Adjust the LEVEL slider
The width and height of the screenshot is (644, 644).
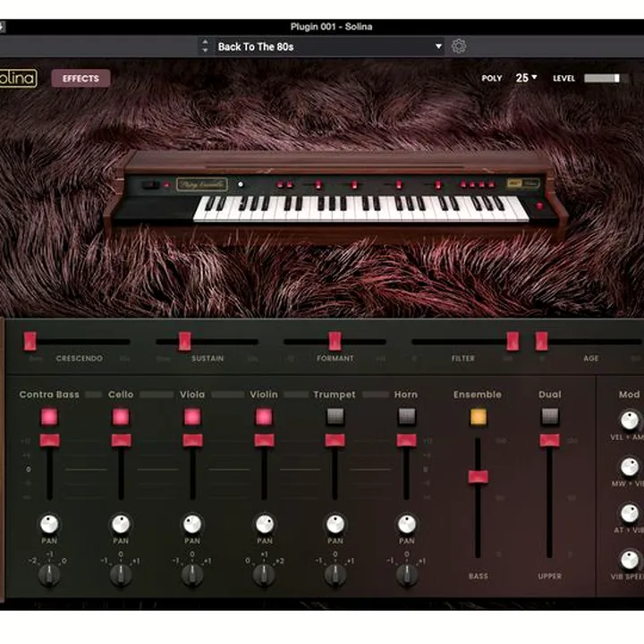(606, 78)
